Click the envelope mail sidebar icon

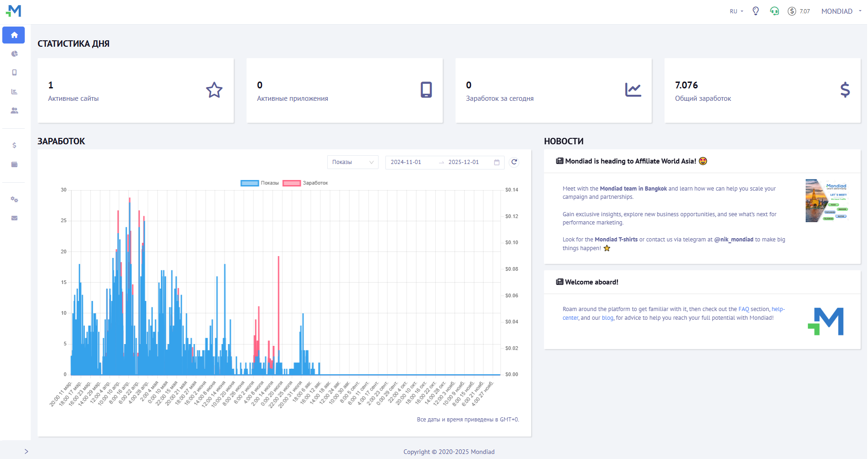(14, 218)
